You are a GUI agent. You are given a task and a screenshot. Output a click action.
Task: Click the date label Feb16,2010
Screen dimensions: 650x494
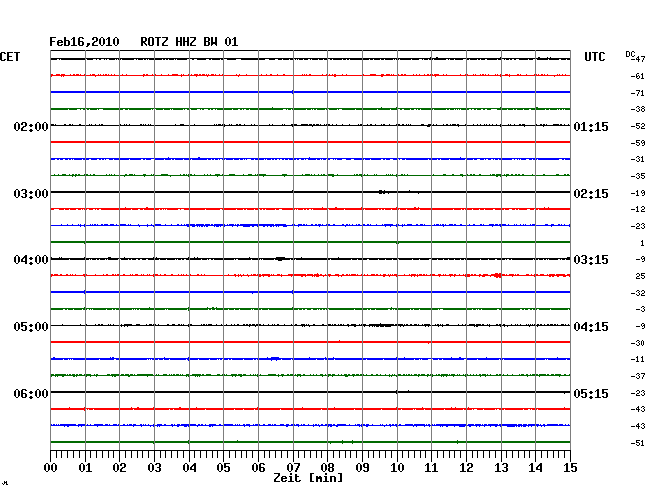click(x=84, y=42)
